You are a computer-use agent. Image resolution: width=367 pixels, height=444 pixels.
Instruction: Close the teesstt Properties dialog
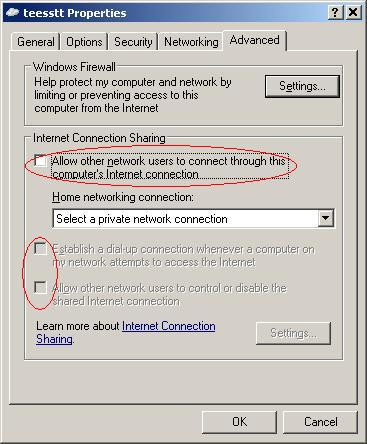click(353, 12)
